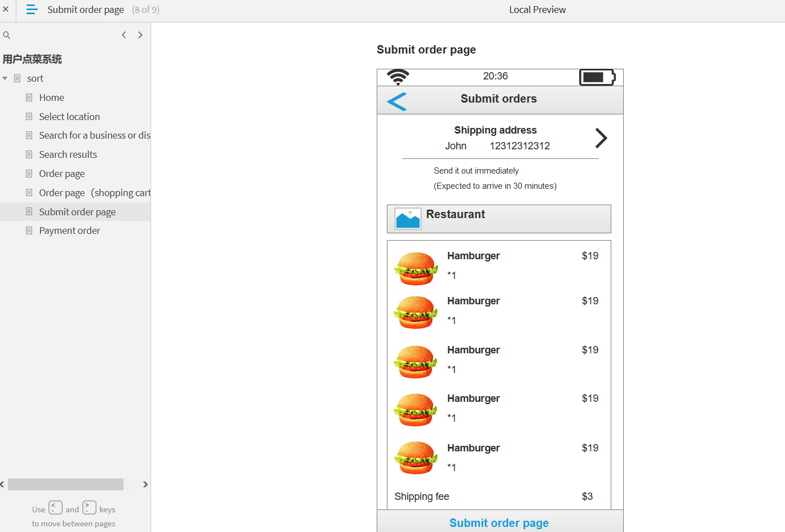Open the Search results page

click(x=68, y=154)
